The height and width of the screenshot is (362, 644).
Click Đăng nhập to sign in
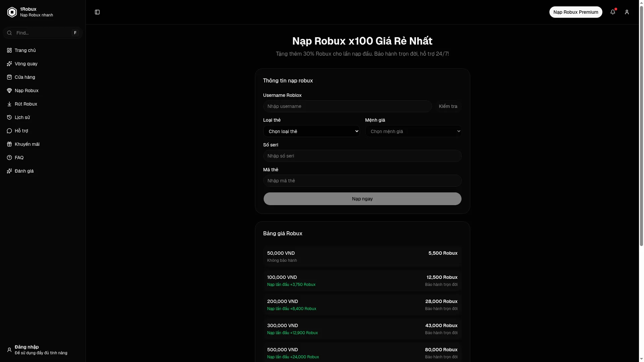pyautogui.click(x=43, y=350)
